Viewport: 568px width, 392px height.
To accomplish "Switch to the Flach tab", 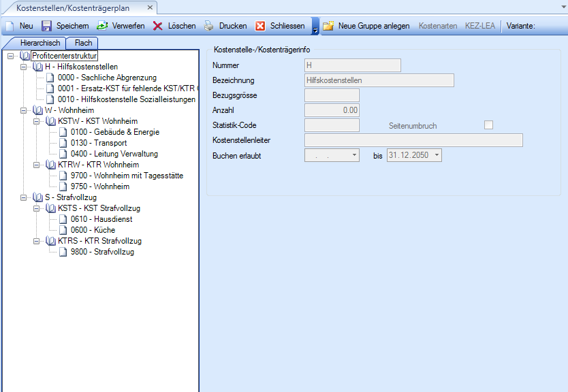I will click(83, 43).
